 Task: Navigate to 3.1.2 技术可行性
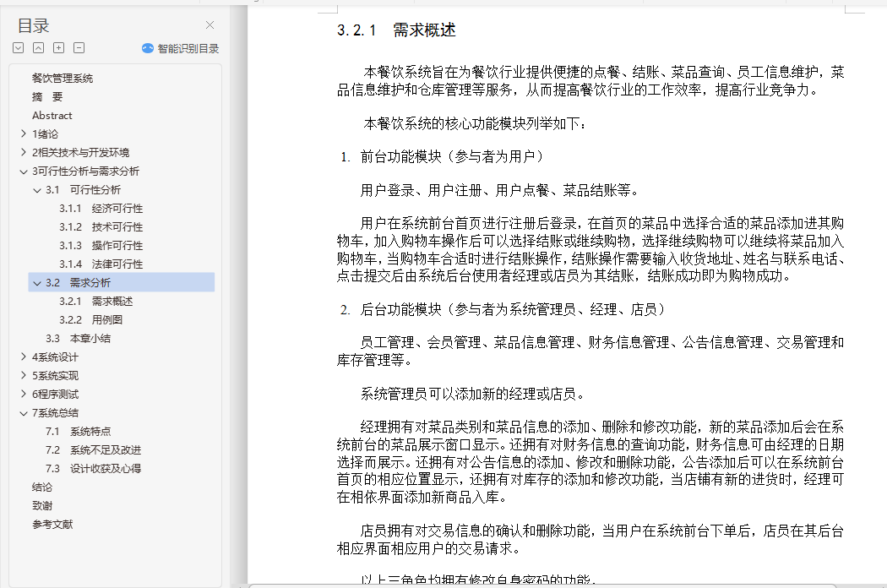101,227
